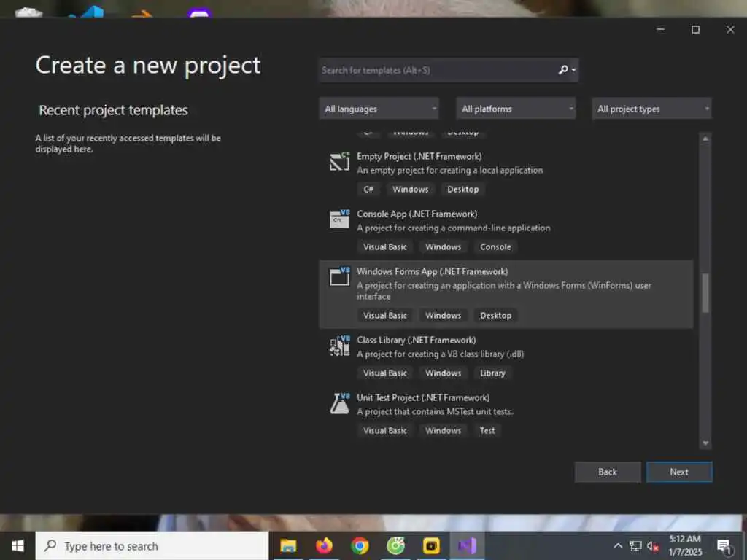Click Visual Basic tag under Console App
The image size is (747, 560).
(385, 246)
